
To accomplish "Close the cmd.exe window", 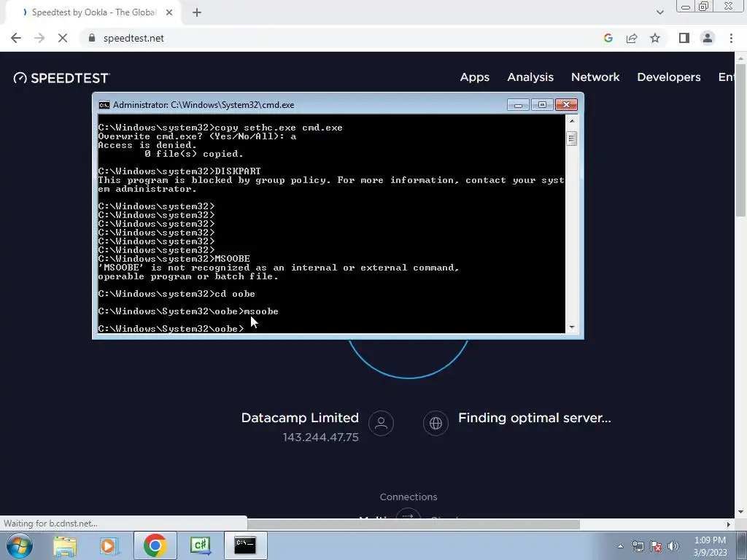I will 566,105.
